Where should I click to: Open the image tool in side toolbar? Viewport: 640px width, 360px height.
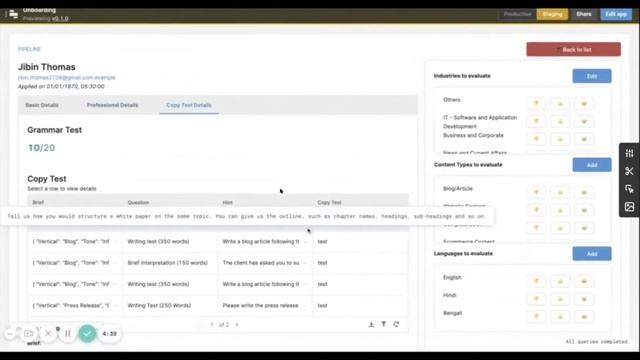[x=629, y=207]
